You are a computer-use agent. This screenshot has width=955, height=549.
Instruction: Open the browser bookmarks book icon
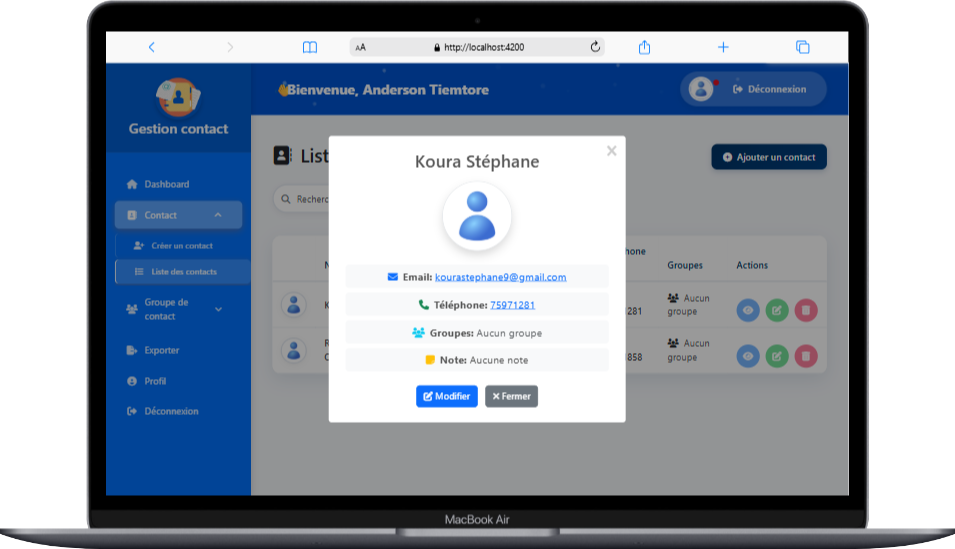[x=310, y=47]
